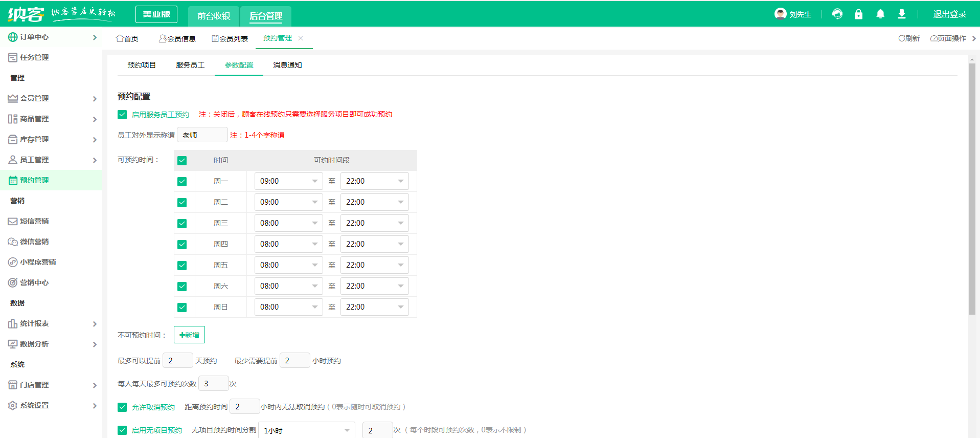Click the 系统设置 gear icon
Viewport: 980px width, 438px height.
13,405
